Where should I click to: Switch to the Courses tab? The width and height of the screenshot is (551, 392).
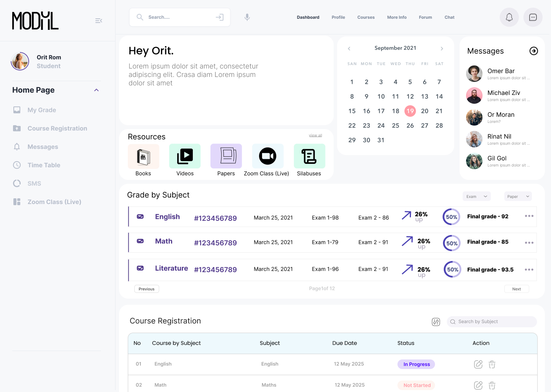tap(366, 17)
